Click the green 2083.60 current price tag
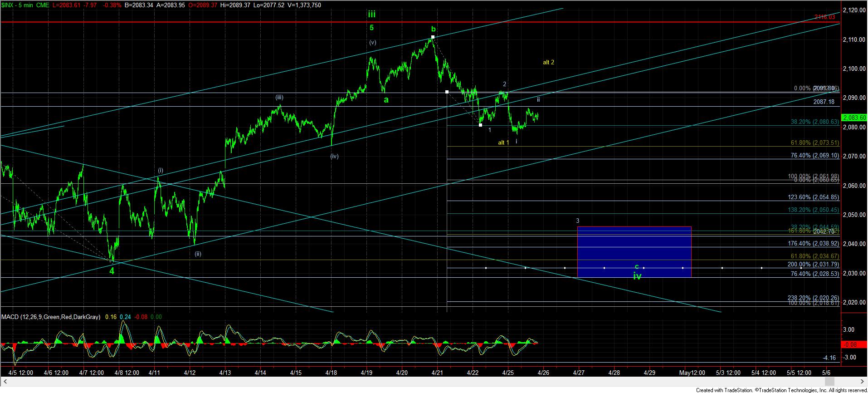 tap(853, 118)
